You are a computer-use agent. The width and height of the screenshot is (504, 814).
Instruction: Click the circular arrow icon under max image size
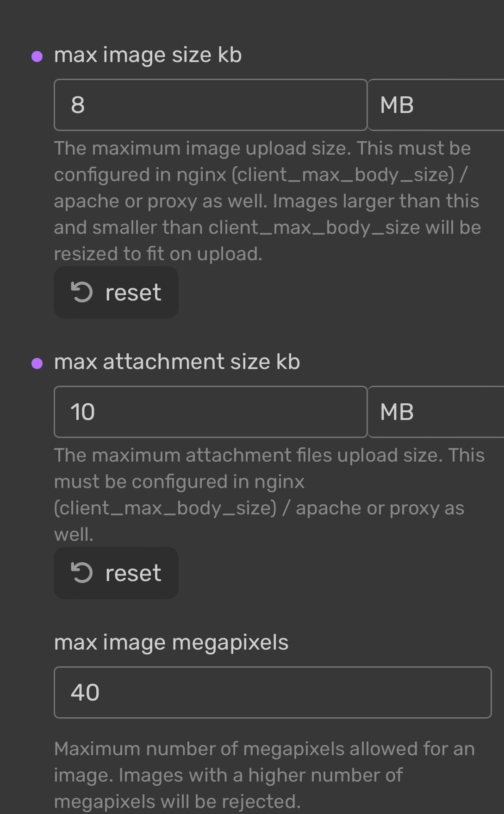[x=82, y=292]
